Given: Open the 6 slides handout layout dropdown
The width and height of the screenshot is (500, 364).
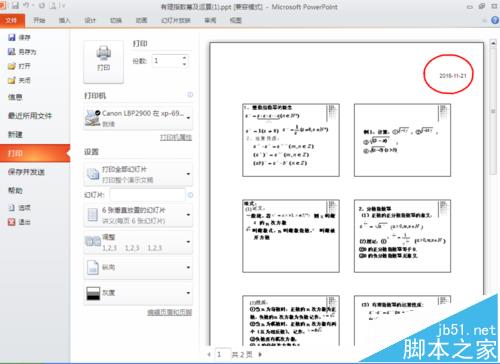Looking at the screenshot, I should coord(138,215).
